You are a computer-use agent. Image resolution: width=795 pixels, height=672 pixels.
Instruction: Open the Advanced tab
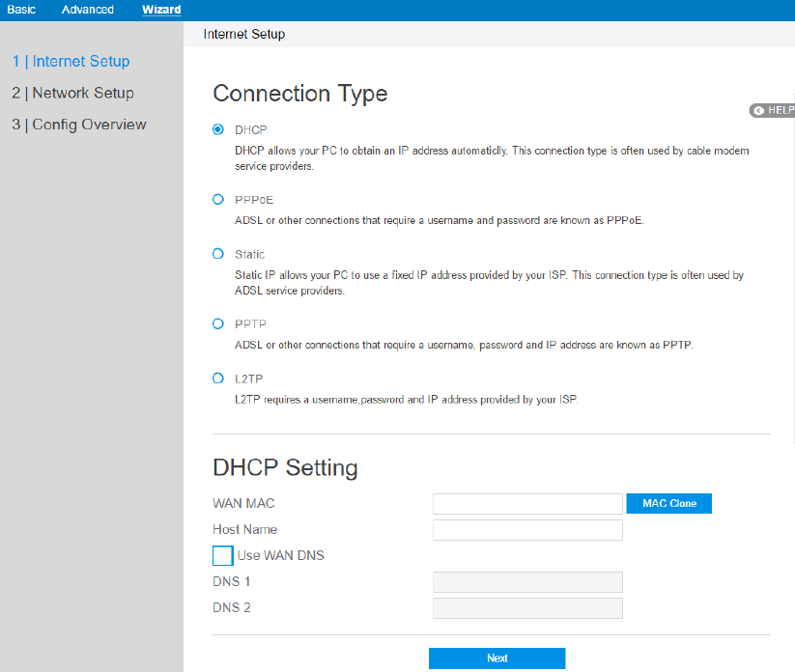click(88, 10)
